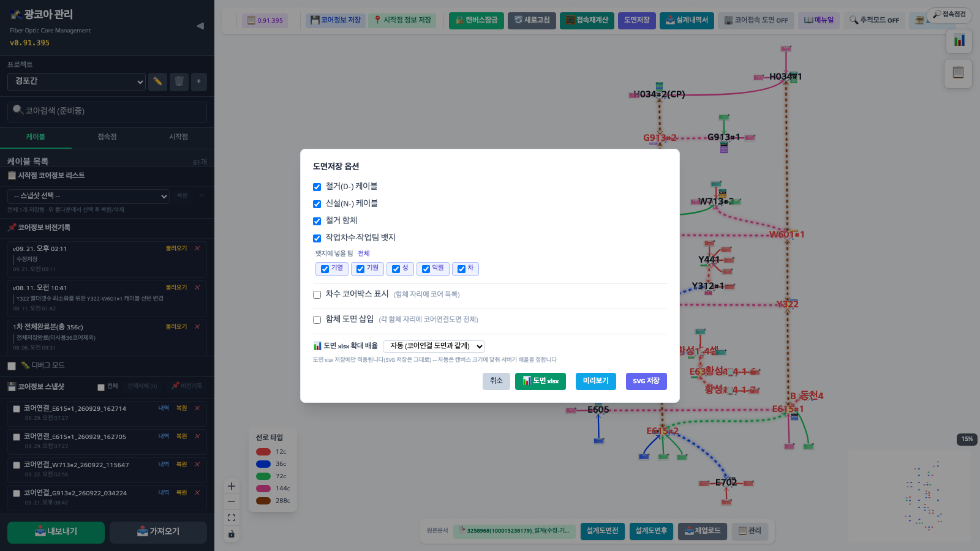The height and width of the screenshot is (551, 980).
Task: Delete snapshot 코어연결_G913#2_260922_034224 with X
Action: coord(197,492)
